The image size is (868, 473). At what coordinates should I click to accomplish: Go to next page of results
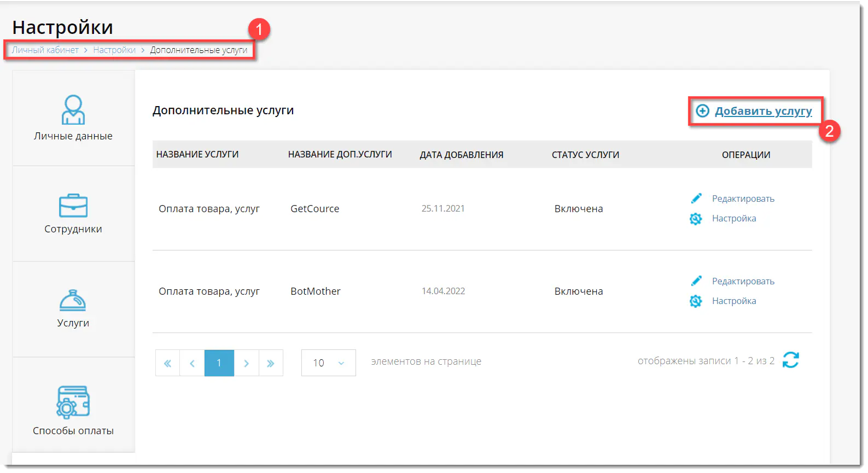click(246, 363)
